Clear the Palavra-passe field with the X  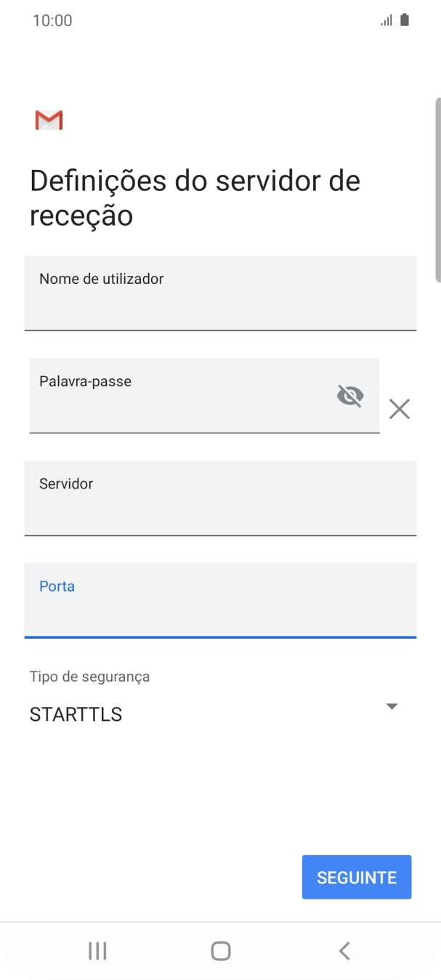(399, 409)
